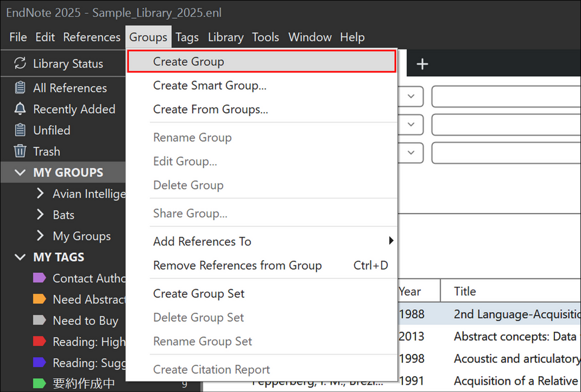This screenshot has height=392, width=581.
Task: Click second search text field
Action: [506, 125]
